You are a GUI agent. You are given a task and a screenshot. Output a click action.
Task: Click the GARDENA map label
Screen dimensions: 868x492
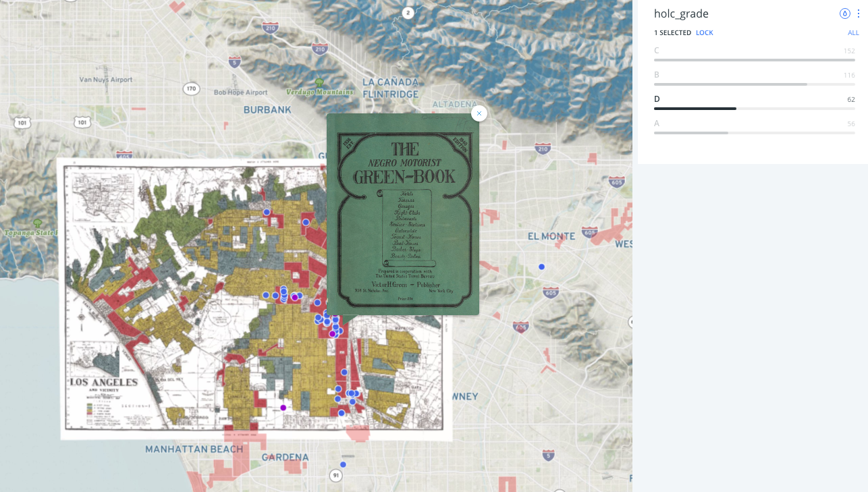pyautogui.click(x=285, y=457)
